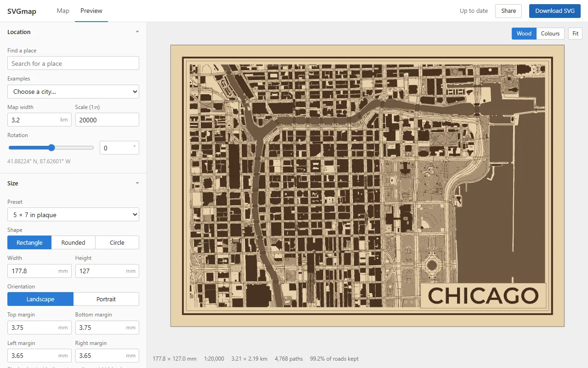Set orientation to Portrait
The height and width of the screenshot is (368, 588).
106,299
